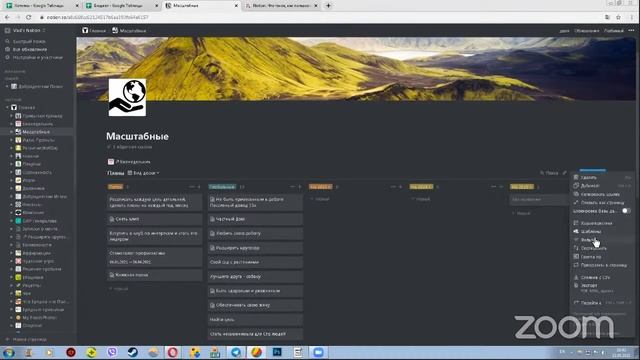Click Поиск in board toolbar

click(x=549, y=173)
